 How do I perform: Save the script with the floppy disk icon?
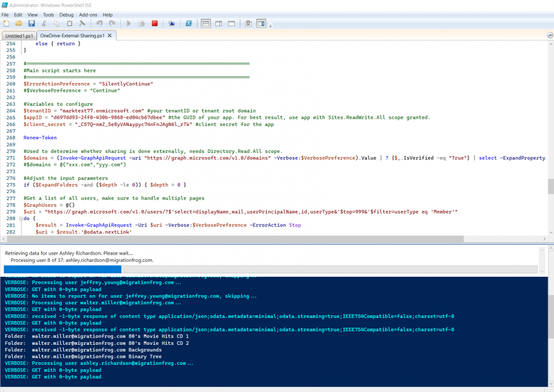pyautogui.click(x=31, y=23)
